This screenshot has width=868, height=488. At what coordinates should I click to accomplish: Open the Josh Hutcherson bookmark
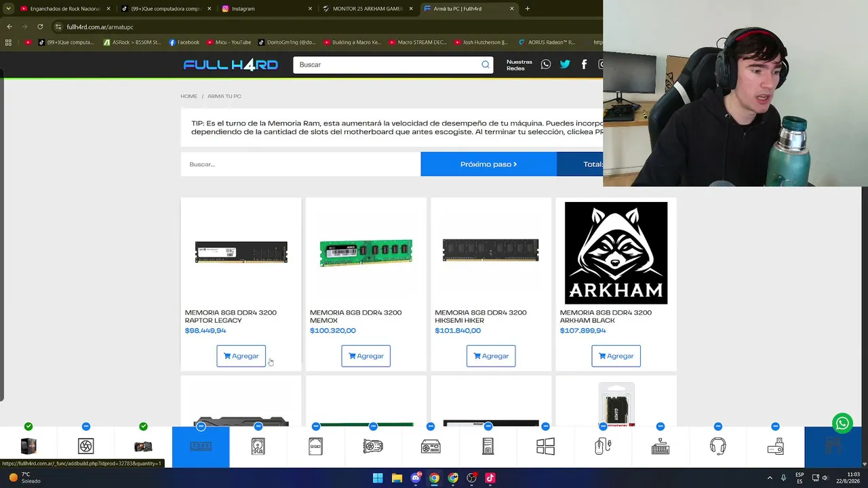(482, 42)
